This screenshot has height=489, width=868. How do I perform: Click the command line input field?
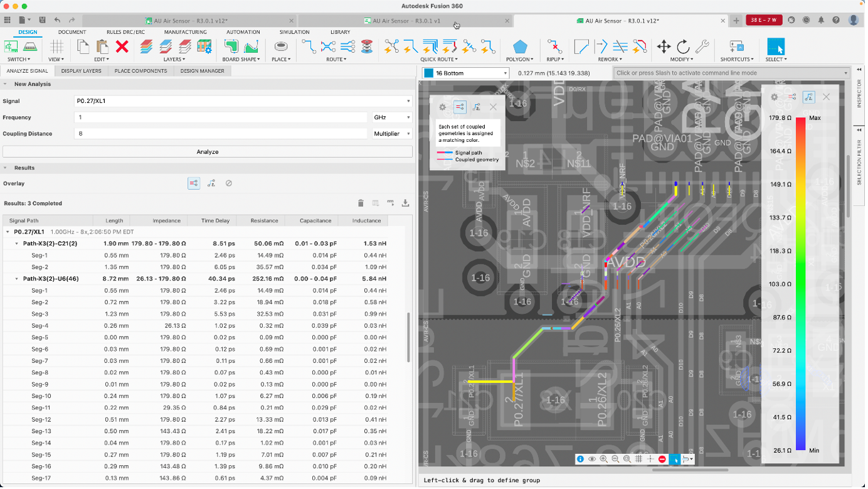(731, 73)
